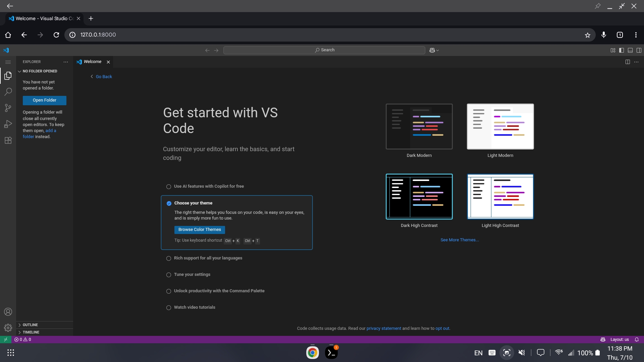Click the microphone icon in browser toolbar

coord(604,35)
